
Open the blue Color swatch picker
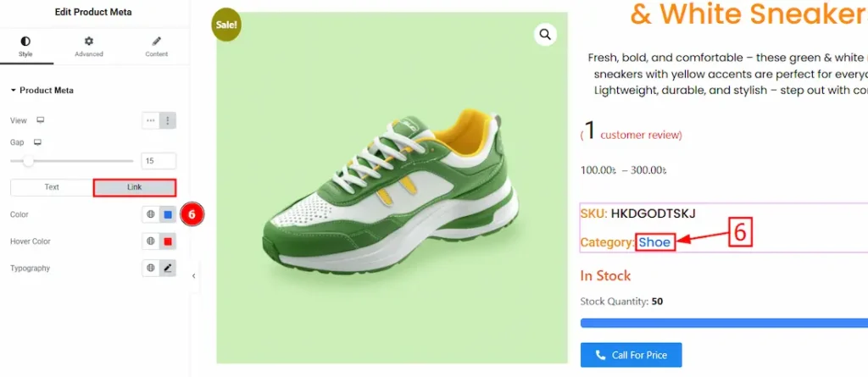pyautogui.click(x=168, y=215)
